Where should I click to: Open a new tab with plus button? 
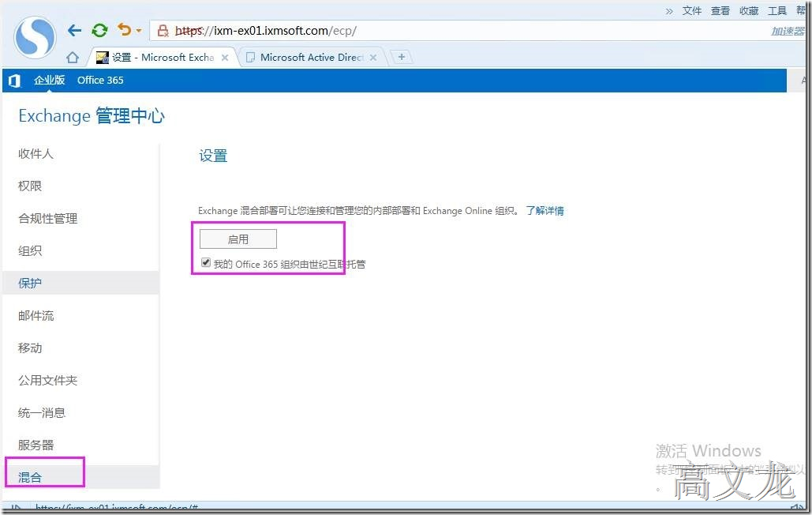402,56
